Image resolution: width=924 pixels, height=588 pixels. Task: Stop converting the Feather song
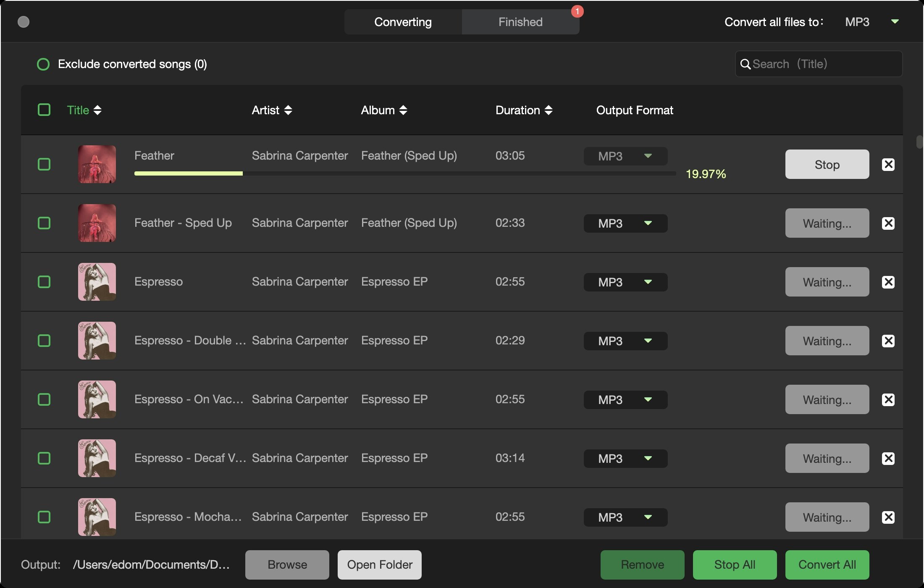click(827, 164)
